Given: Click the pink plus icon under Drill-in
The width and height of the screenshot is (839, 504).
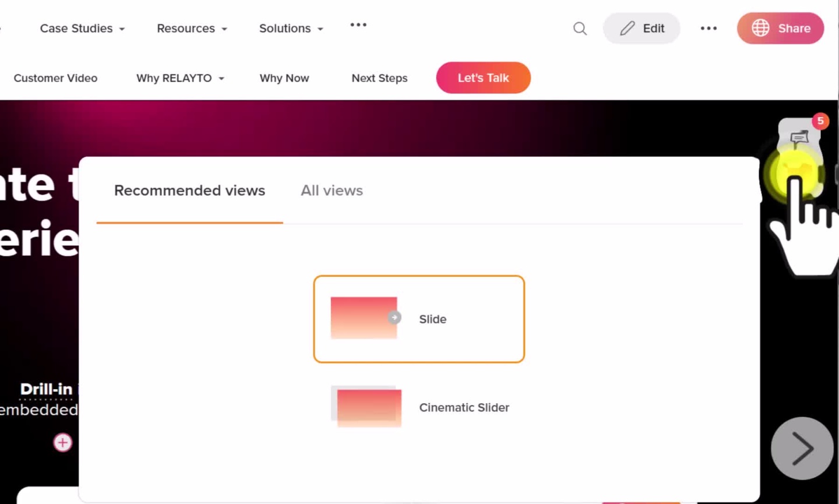Looking at the screenshot, I should (x=63, y=443).
